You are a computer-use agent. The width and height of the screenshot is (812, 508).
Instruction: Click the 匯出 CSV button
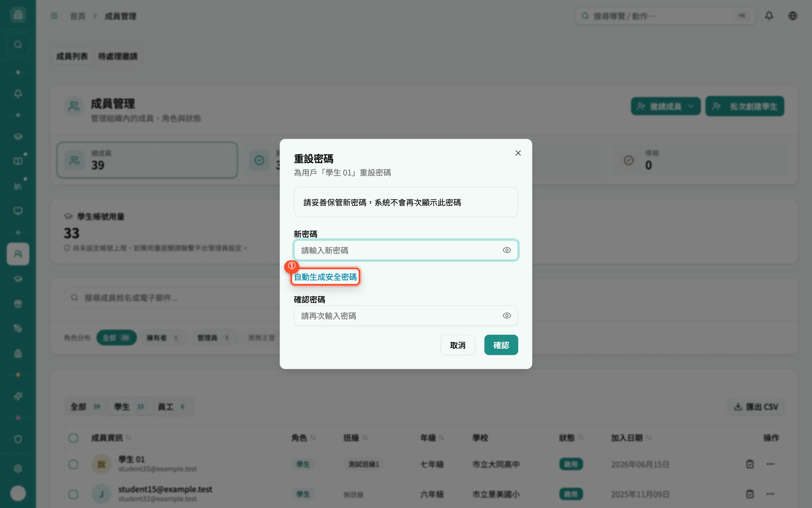[x=756, y=407]
